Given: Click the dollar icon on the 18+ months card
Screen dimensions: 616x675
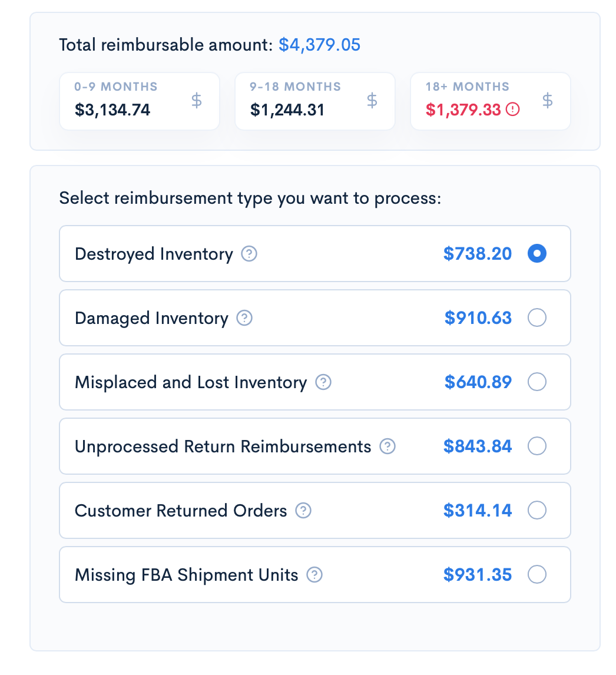Looking at the screenshot, I should (547, 101).
